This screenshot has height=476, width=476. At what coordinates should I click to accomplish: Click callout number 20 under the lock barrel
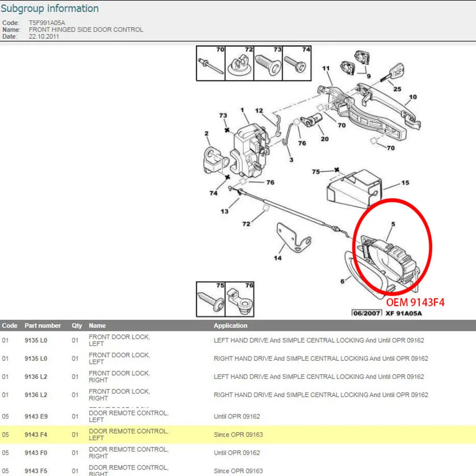coord(325,139)
